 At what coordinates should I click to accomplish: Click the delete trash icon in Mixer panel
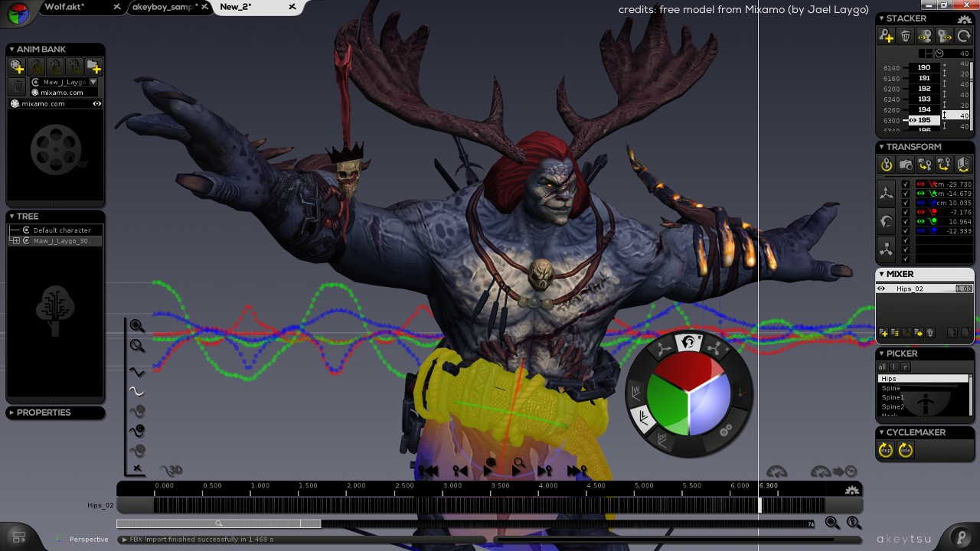[x=930, y=333]
